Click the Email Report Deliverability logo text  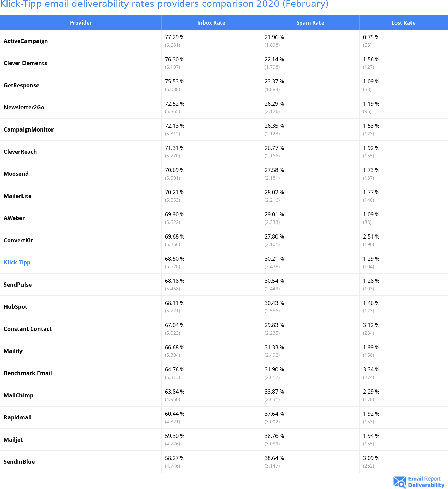point(426,482)
